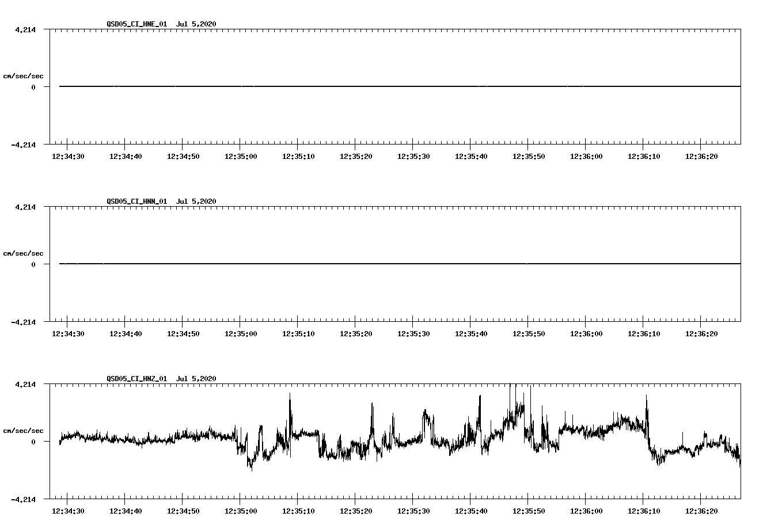This screenshot has width=782, height=532.
Task: Select 12:34:30 time label under HNN plot
Action: tap(68, 334)
